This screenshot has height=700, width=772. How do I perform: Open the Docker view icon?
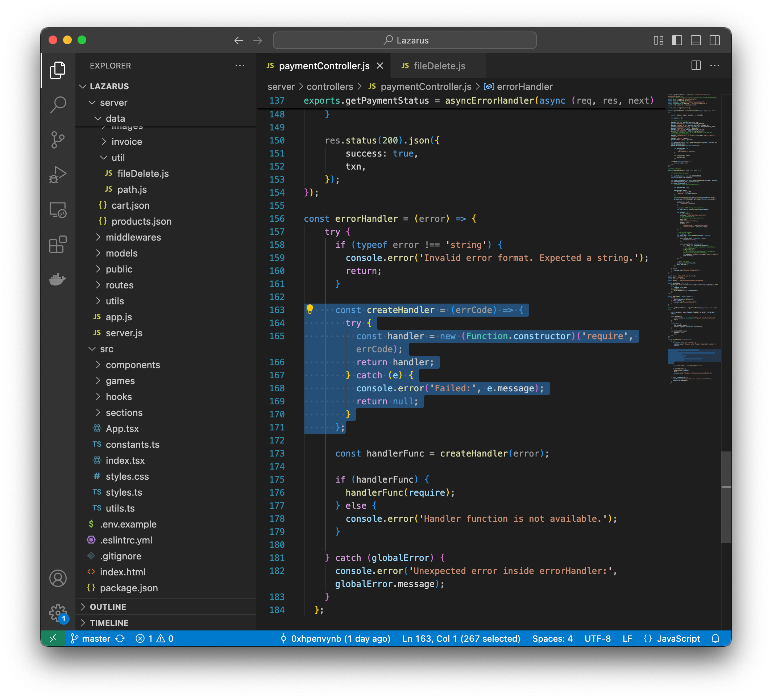click(58, 279)
